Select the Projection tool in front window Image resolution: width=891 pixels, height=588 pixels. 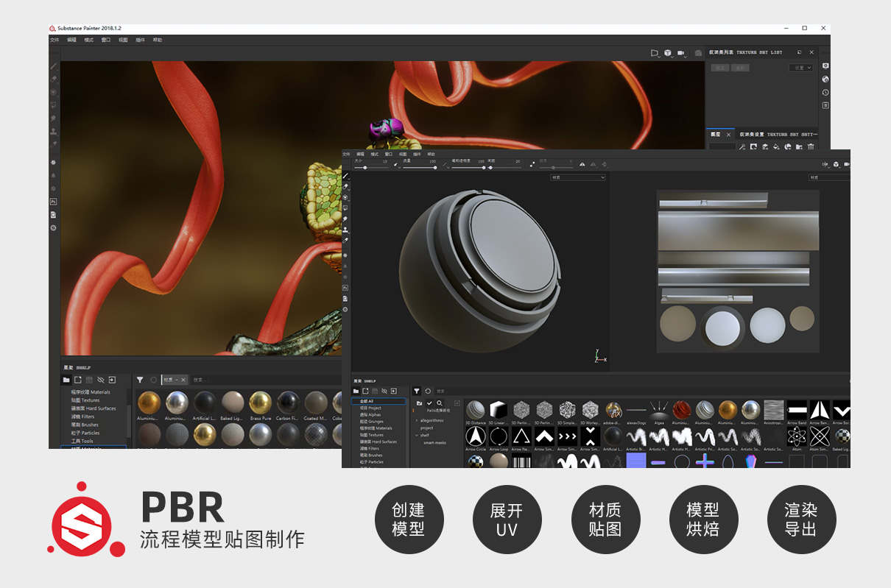pyautogui.click(x=345, y=197)
